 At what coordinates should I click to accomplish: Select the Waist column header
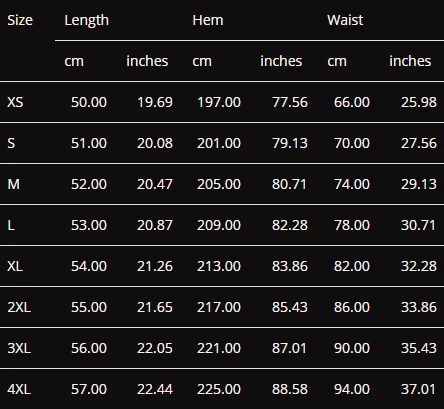(345, 20)
